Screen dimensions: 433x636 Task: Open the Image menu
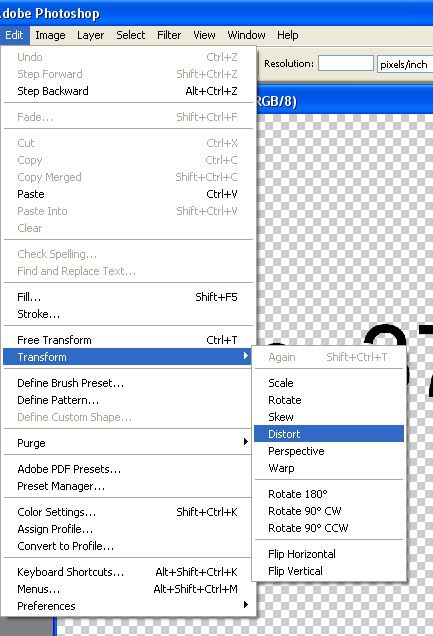[x=50, y=35]
